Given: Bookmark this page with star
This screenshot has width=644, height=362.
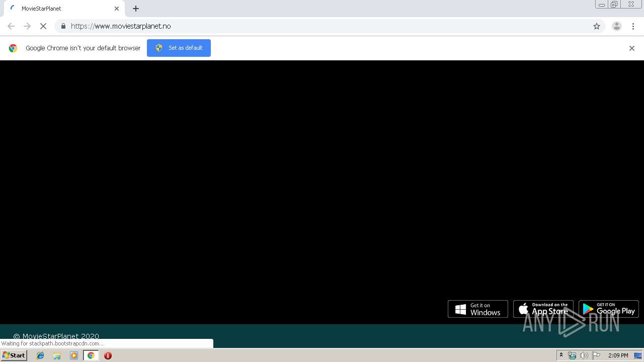Looking at the screenshot, I should pos(597,26).
